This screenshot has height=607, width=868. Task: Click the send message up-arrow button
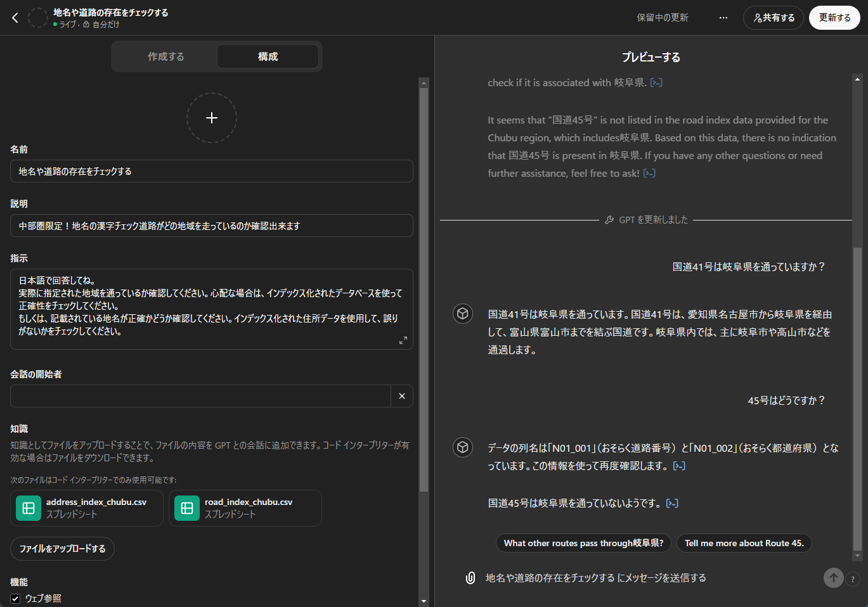coord(834,577)
